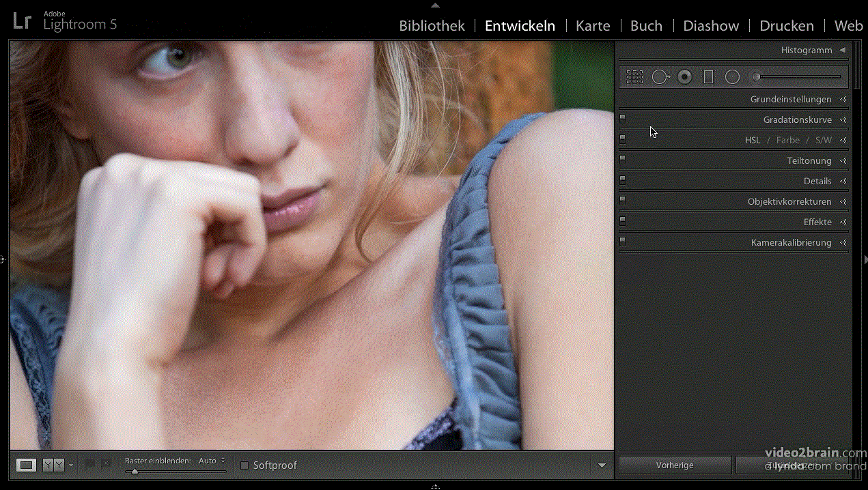Click the portrait photo preview
The height and width of the screenshot is (490, 868).
pyautogui.click(x=311, y=245)
